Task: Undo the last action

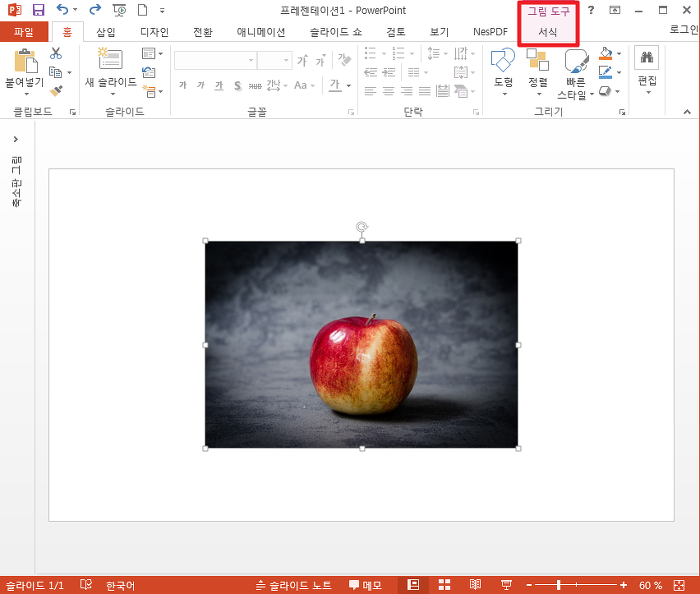Action: [x=62, y=9]
